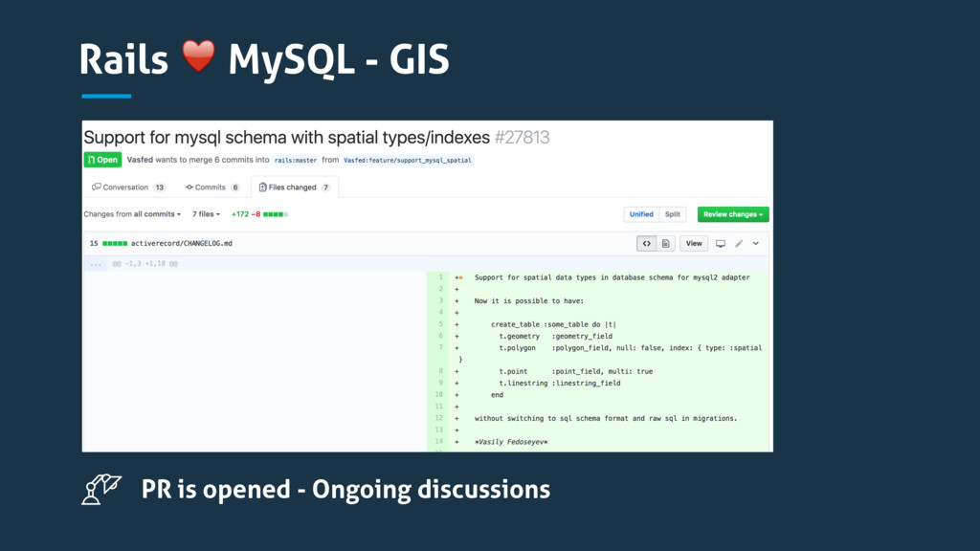Expand hidden lines with the ... button

96,264
